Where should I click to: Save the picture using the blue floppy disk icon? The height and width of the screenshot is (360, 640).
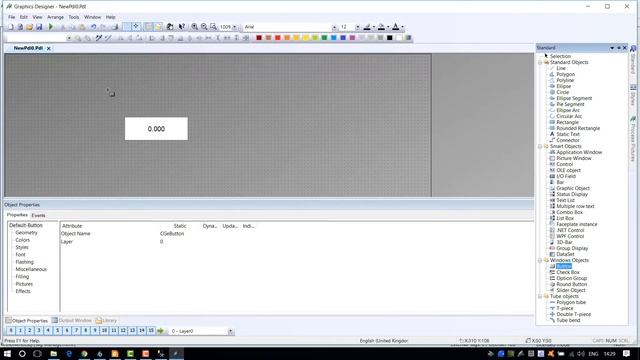coord(39,27)
